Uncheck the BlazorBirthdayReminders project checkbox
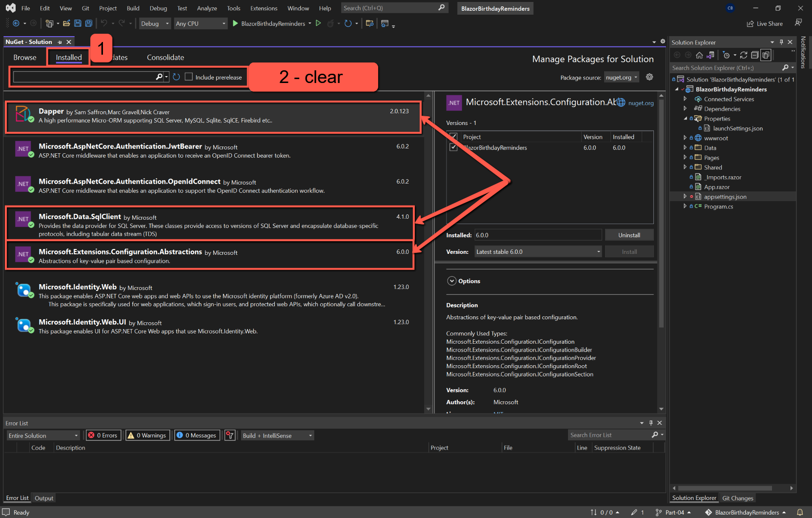This screenshot has width=812, height=518. (x=453, y=147)
